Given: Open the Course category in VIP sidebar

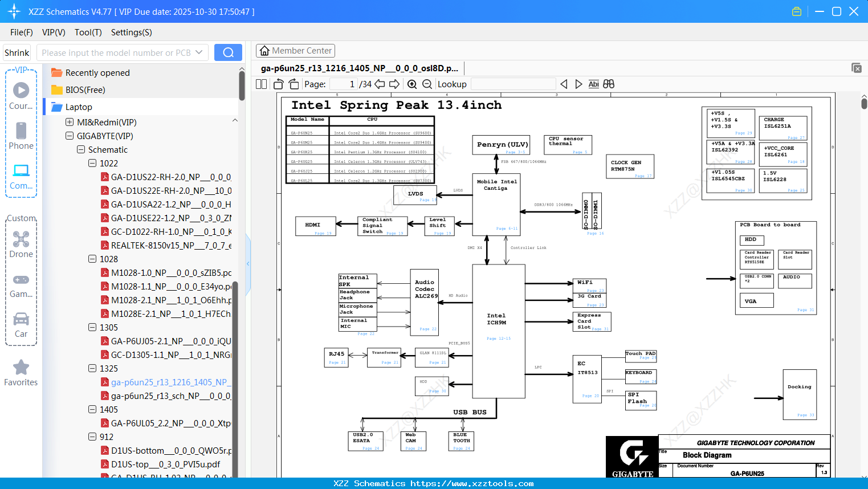Looking at the screenshot, I should click(21, 96).
